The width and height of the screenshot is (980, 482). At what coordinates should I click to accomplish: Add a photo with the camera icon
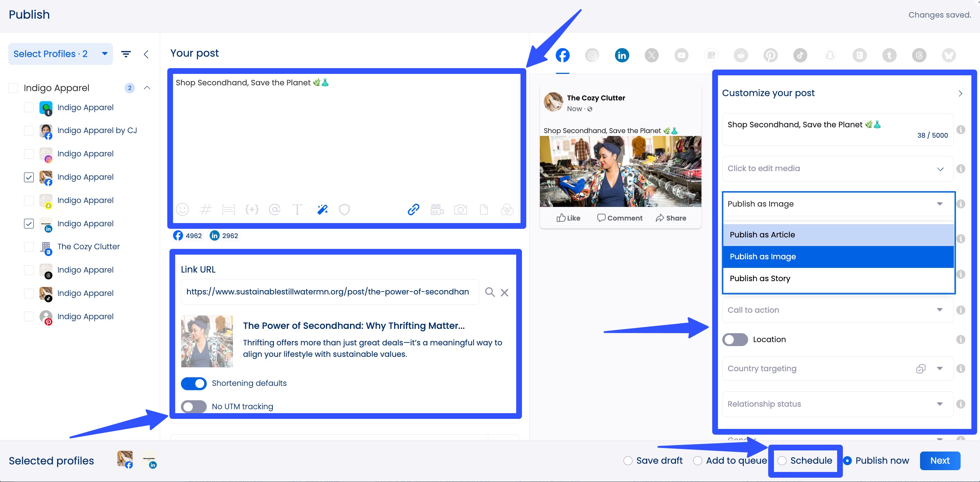tap(461, 209)
